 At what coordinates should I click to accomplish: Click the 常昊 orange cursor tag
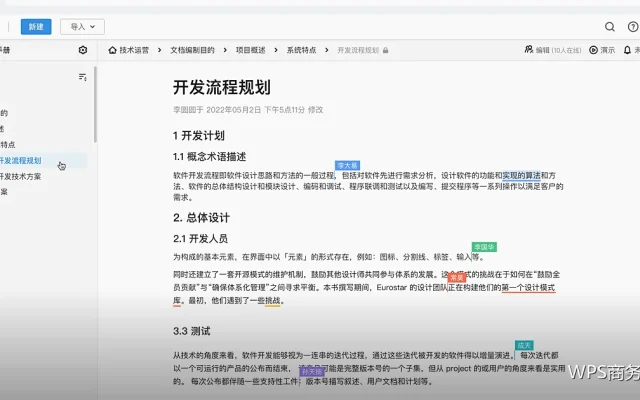pos(457,278)
